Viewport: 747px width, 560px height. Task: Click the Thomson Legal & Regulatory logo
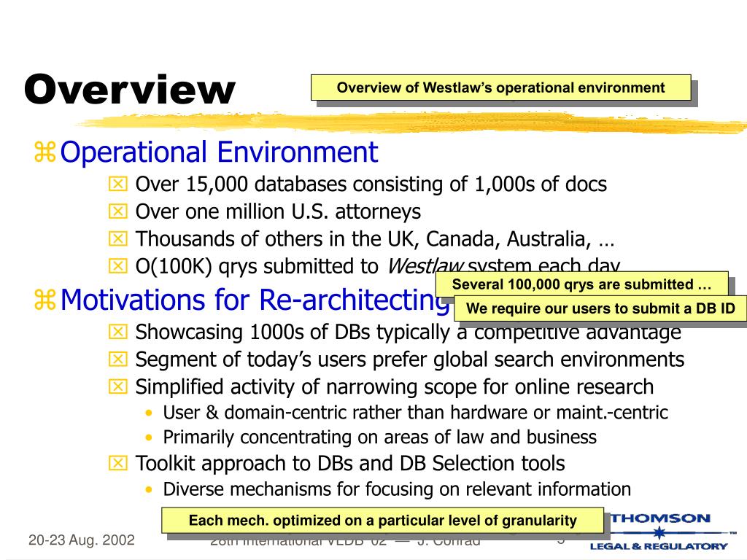(664, 532)
